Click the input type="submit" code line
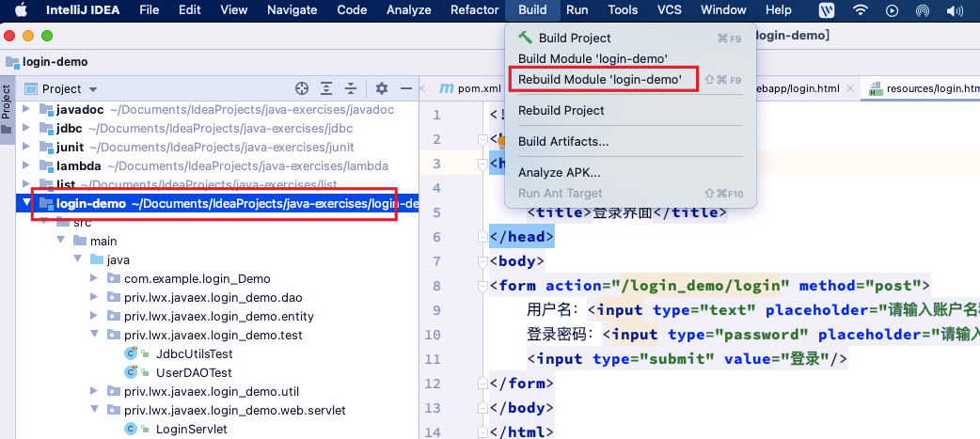 pos(687,359)
